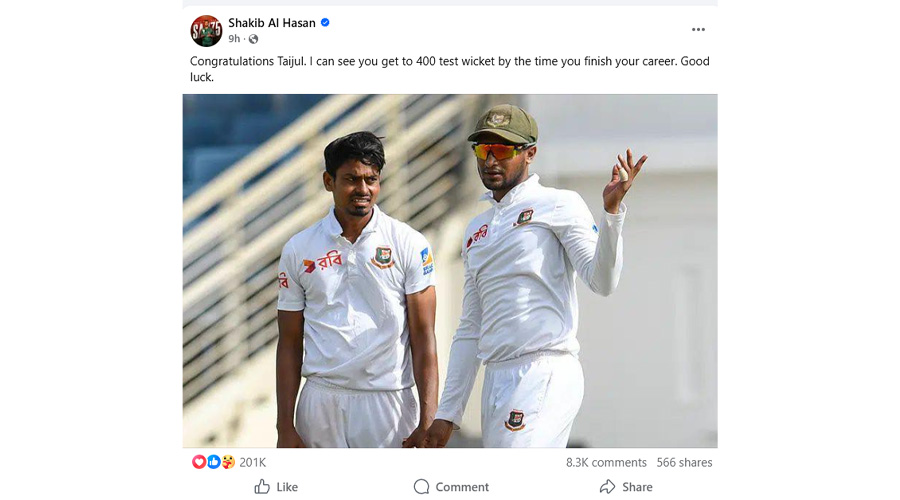Click the Share button label

[637, 487]
